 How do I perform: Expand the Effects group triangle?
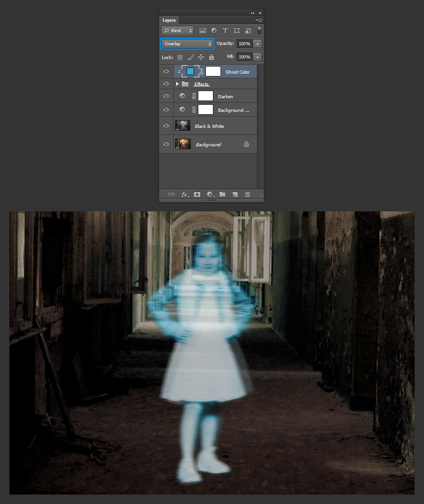tap(177, 84)
